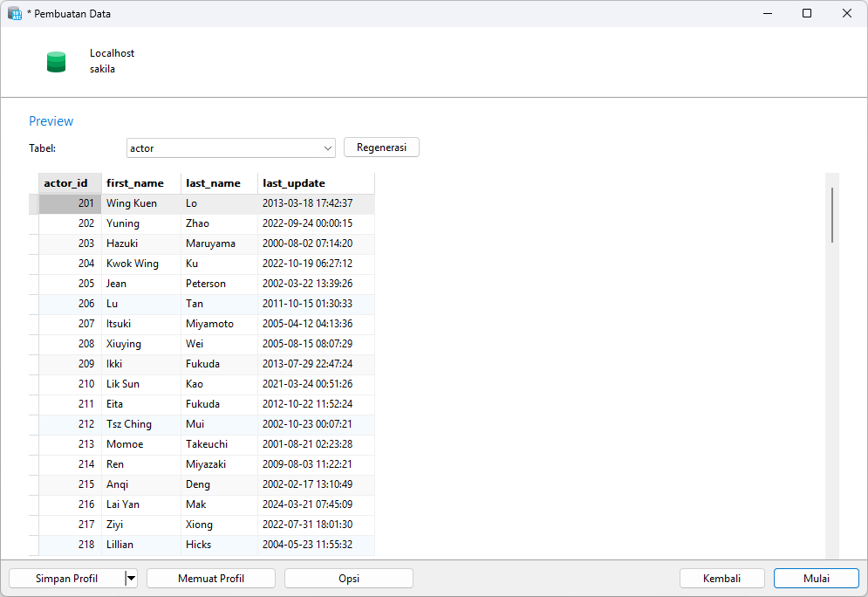Select the cell 'Momoe'

[x=141, y=444]
